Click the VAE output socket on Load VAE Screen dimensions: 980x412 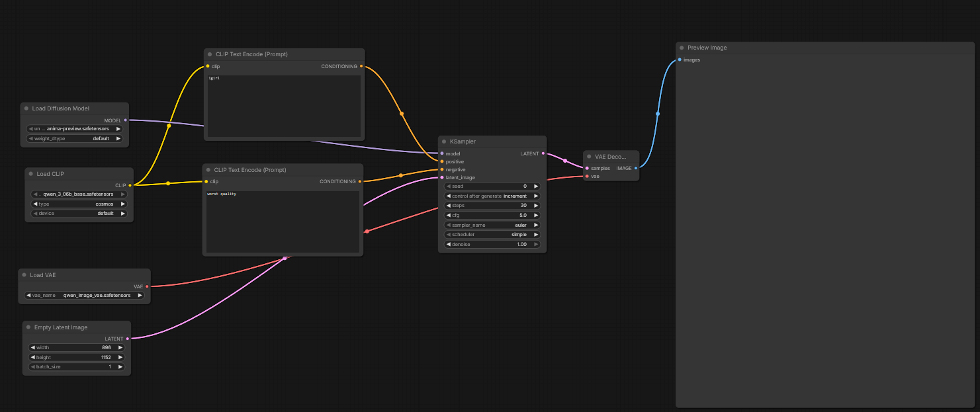(x=147, y=286)
